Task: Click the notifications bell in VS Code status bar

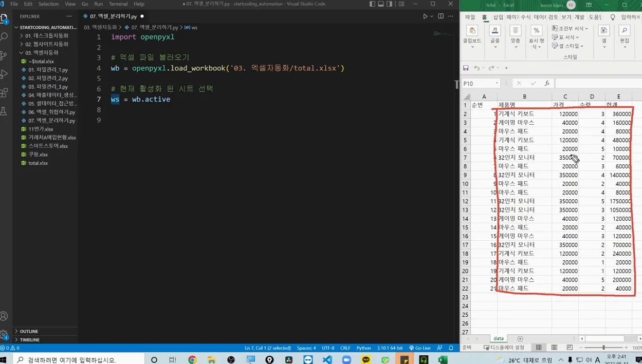Action: tap(451, 348)
